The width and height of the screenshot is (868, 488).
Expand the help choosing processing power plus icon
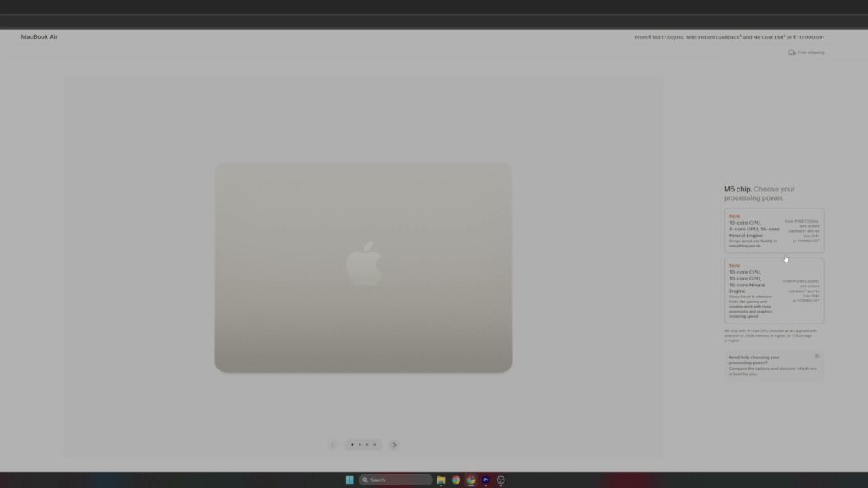[816, 357]
